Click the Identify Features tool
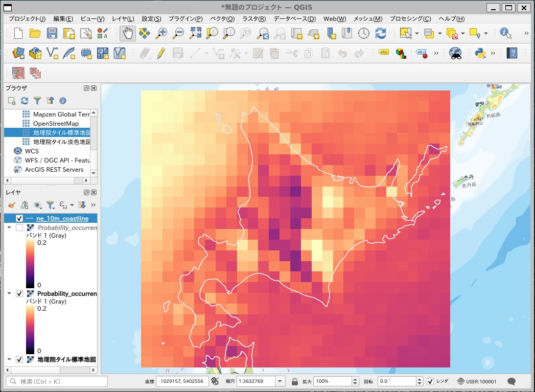535x392 pixels. coord(505,34)
